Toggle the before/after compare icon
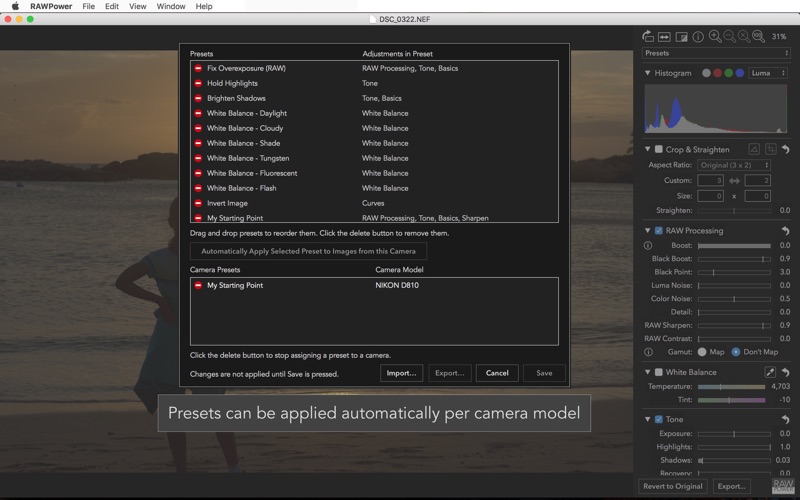The height and width of the screenshot is (500, 800). (x=681, y=37)
